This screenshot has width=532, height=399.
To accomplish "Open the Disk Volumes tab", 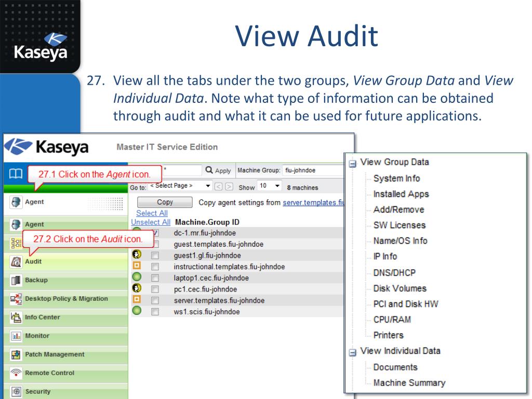I will [x=400, y=288].
